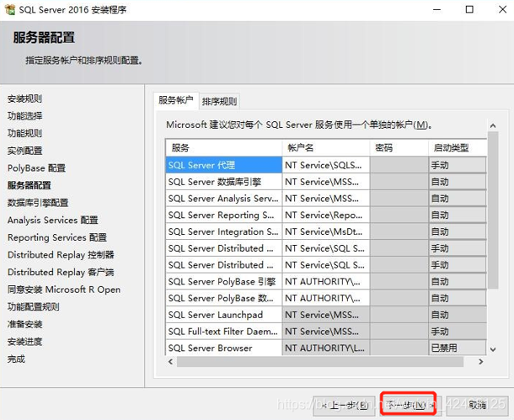The height and width of the screenshot is (420, 514).
Task: Click the SQL Server setup title bar icon
Action: pos(10,9)
